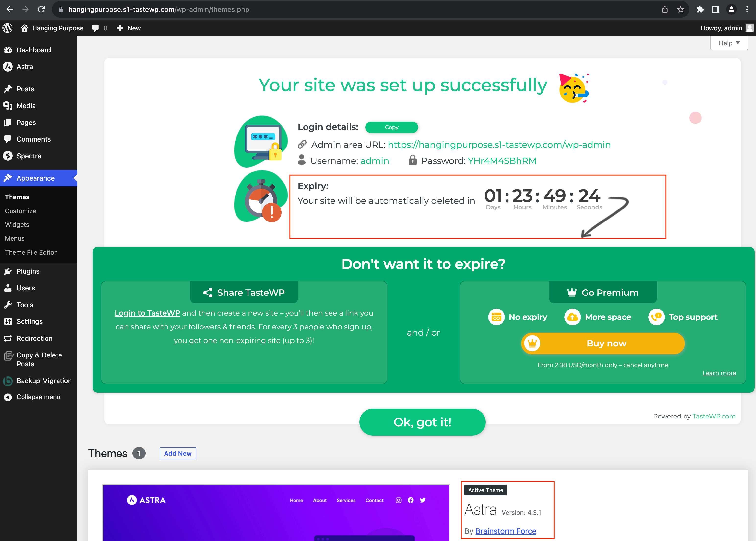Image resolution: width=756 pixels, height=541 pixels.
Task: Click the Plugins plug icon
Action: (8, 271)
